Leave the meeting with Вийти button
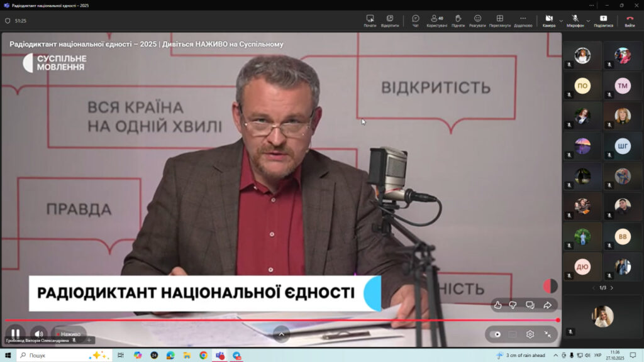The height and width of the screenshot is (362, 644). (x=630, y=21)
